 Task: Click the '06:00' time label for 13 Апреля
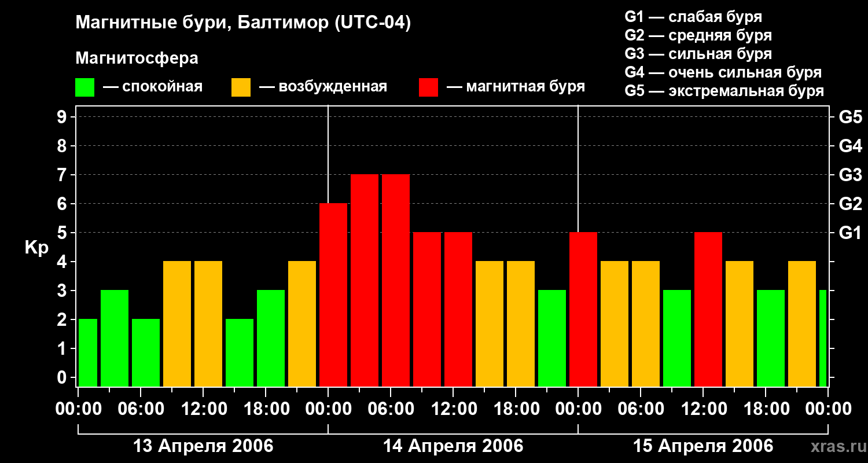pos(141,409)
